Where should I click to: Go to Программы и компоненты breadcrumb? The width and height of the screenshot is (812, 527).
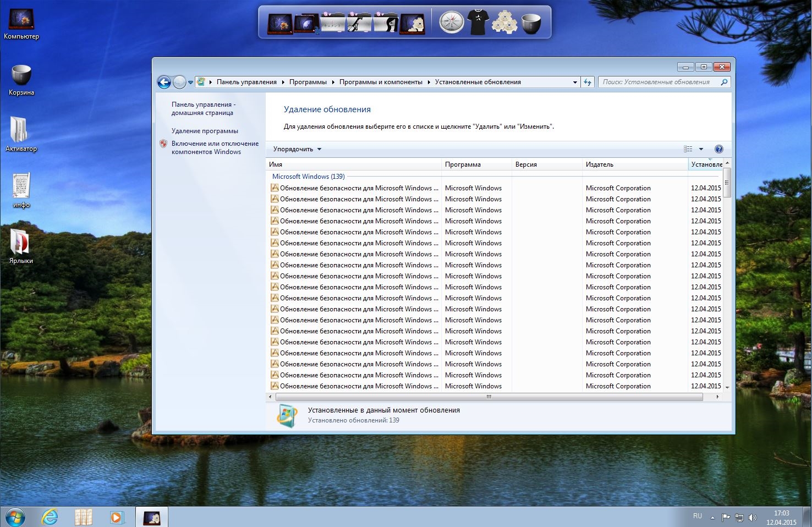coord(381,82)
